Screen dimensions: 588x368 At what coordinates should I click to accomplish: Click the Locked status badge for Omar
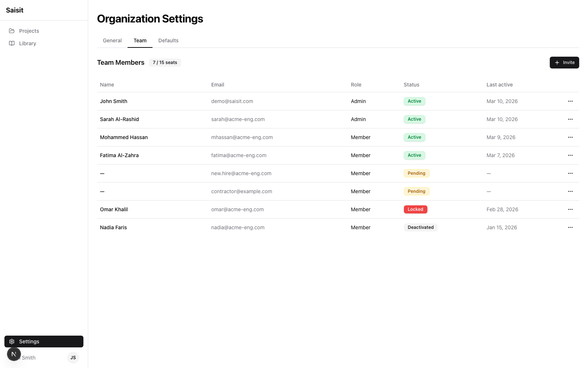pos(415,209)
